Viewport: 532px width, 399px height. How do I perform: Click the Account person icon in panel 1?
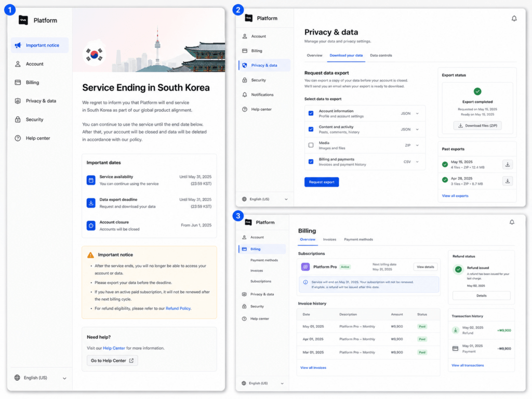[x=18, y=64]
